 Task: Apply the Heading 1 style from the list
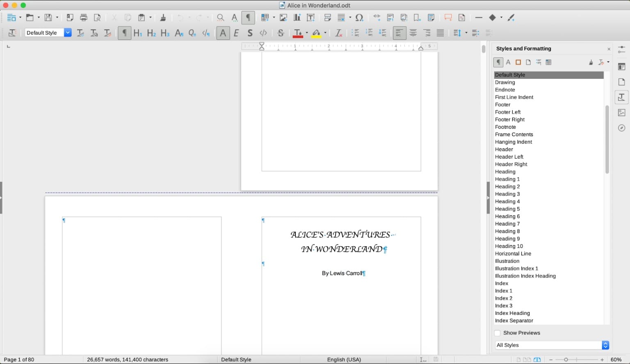tap(507, 179)
